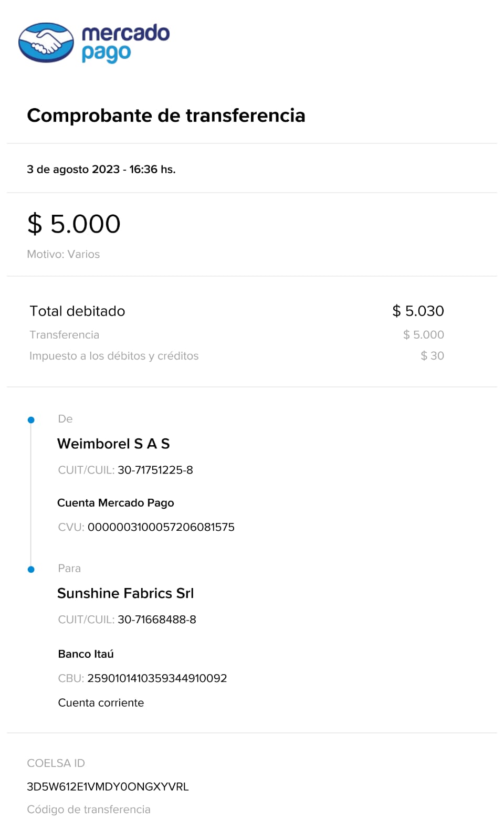
Task: Click the large $ 5.000 amount
Action: click(x=74, y=224)
